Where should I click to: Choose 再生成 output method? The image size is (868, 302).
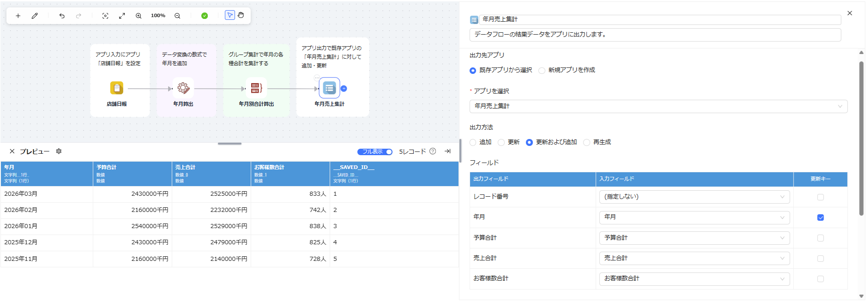pos(586,143)
